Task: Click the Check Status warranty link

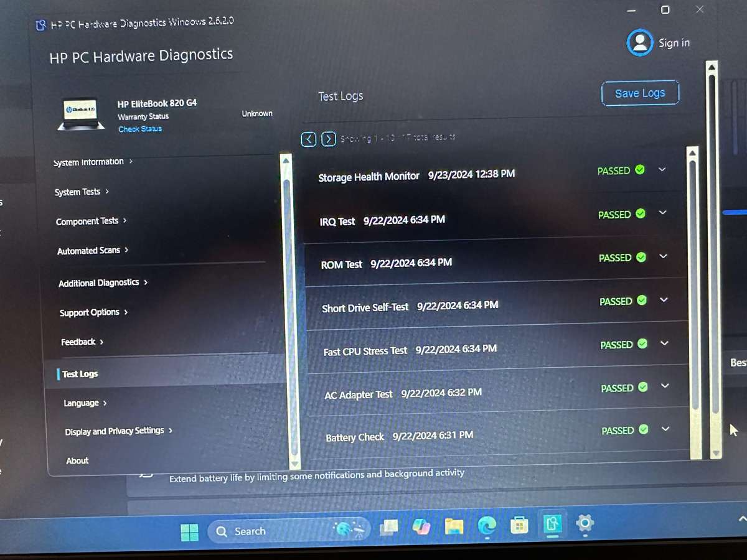Action: (140, 129)
